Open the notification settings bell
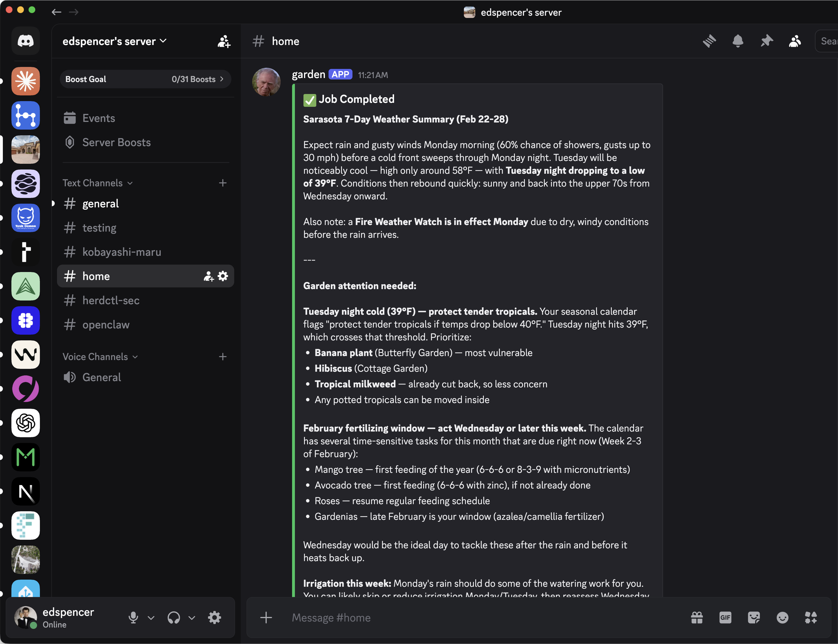838x644 pixels. click(737, 41)
